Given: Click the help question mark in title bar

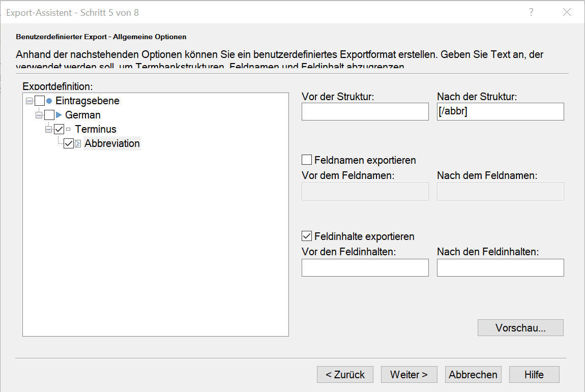Looking at the screenshot, I should click(x=531, y=12).
